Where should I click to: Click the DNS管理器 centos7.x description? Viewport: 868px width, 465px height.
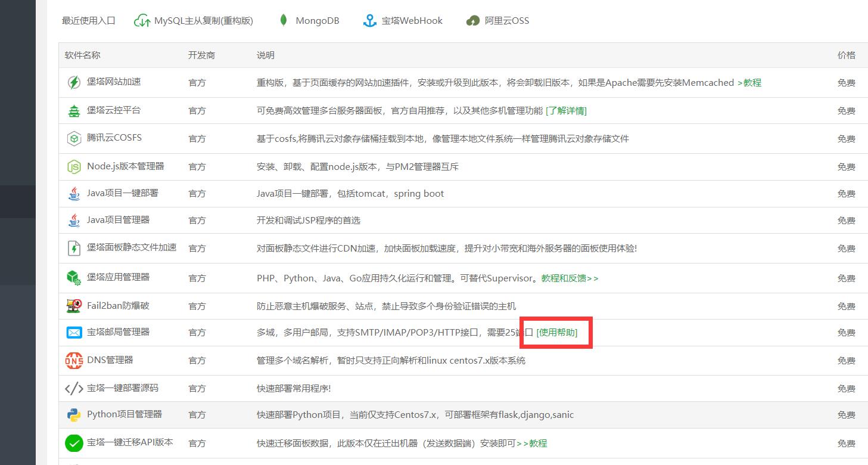(391, 361)
